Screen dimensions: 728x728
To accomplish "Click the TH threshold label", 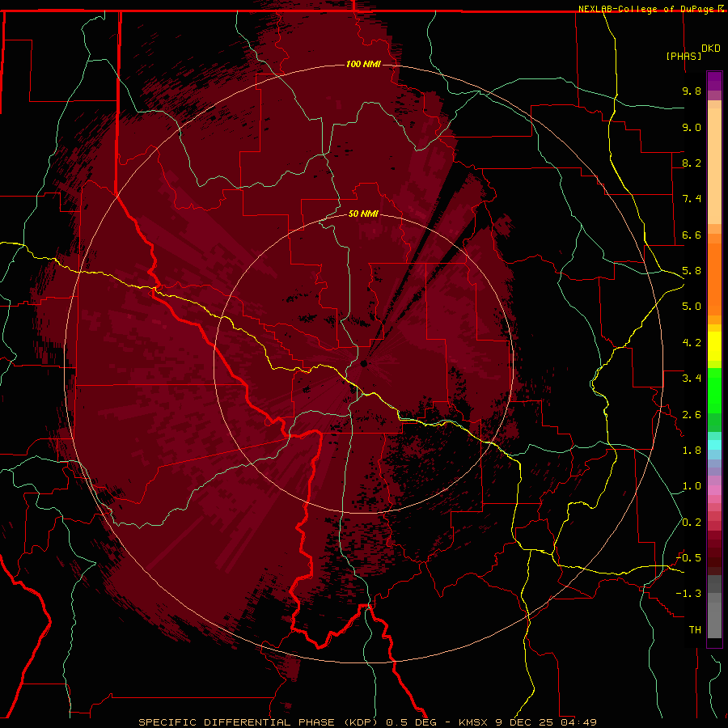I will [695, 630].
